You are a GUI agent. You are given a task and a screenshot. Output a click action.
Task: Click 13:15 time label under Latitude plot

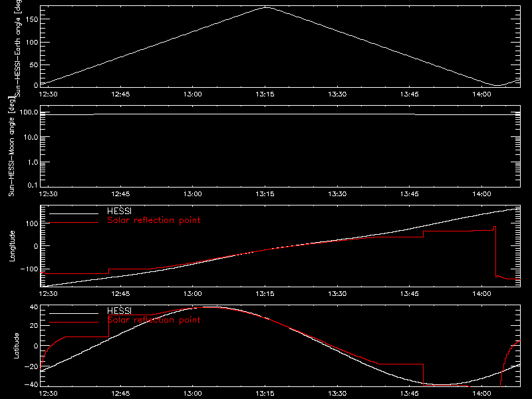pyautogui.click(x=265, y=393)
